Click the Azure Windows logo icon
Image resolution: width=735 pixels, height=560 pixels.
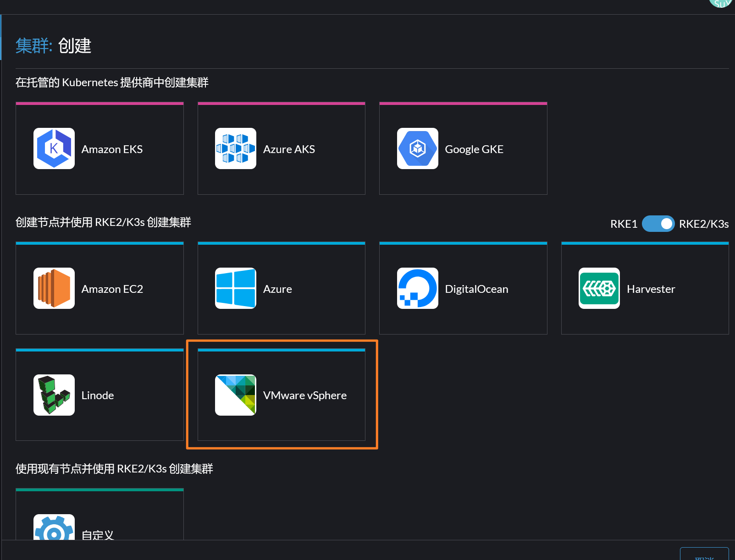(x=236, y=288)
